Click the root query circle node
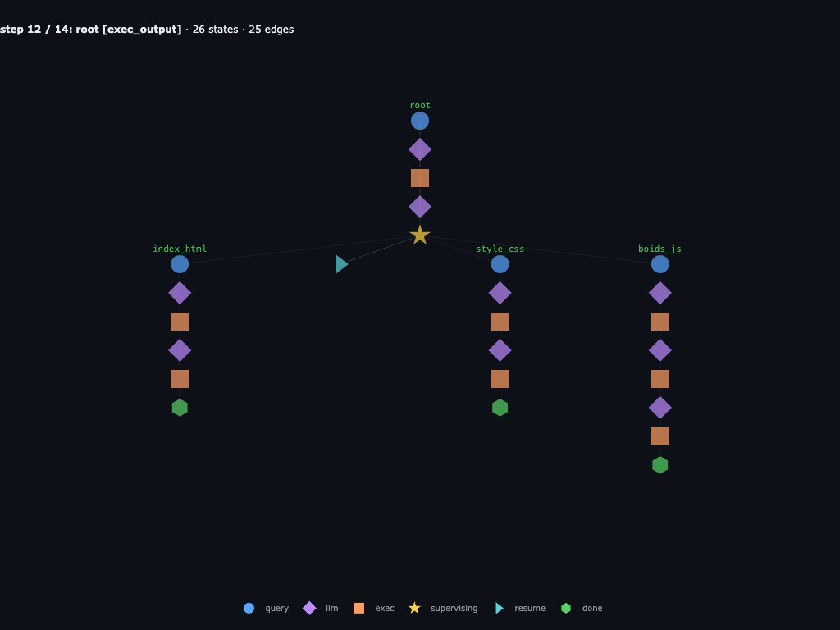This screenshot has height=630, width=840. (420, 121)
